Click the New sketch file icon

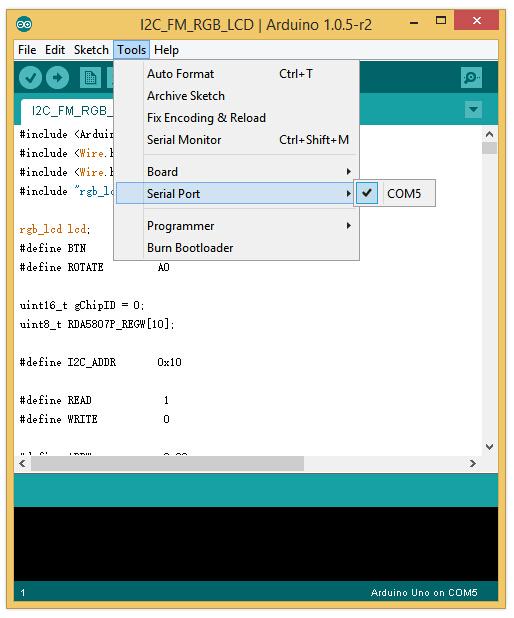[x=90, y=77]
